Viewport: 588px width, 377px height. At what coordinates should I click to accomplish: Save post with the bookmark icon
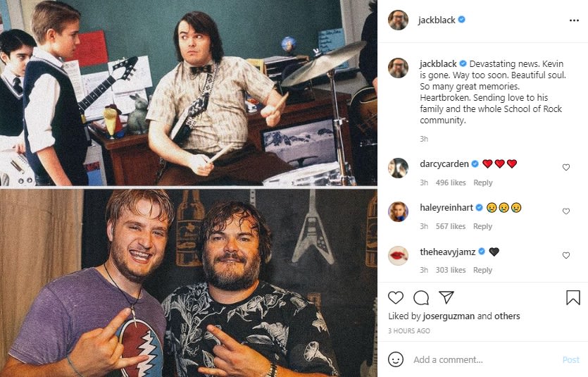pyautogui.click(x=573, y=297)
